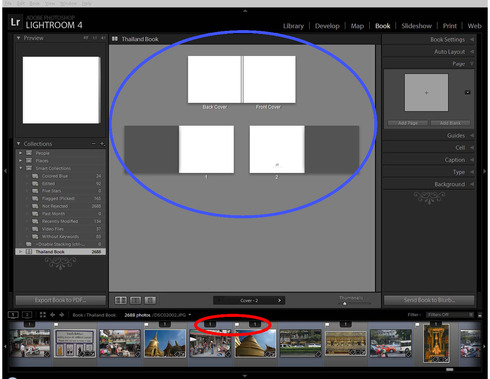This screenshot has width=490, height=379.
Task: Open the Filters Off dropdown
Action: (450, 314)
